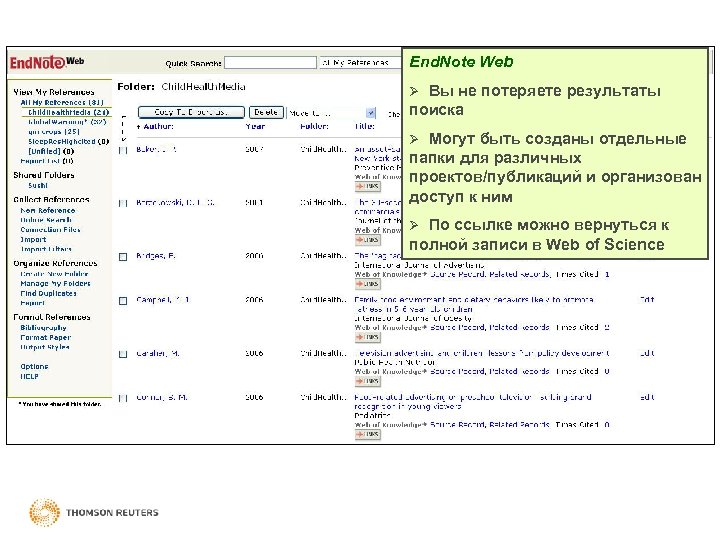
Task: Select the 'gm crops' folder in the sidebar
Action: [54, 132]
